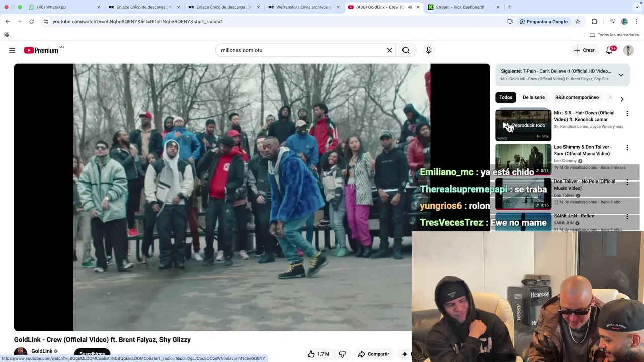This screenshot has height=362, width=644.
Task: Open the YouTube account avatar menu
Action: 628,50
